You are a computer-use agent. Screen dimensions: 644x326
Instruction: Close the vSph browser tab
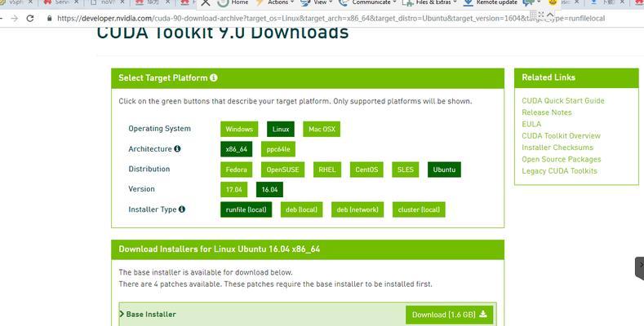(x=30, y=2)
